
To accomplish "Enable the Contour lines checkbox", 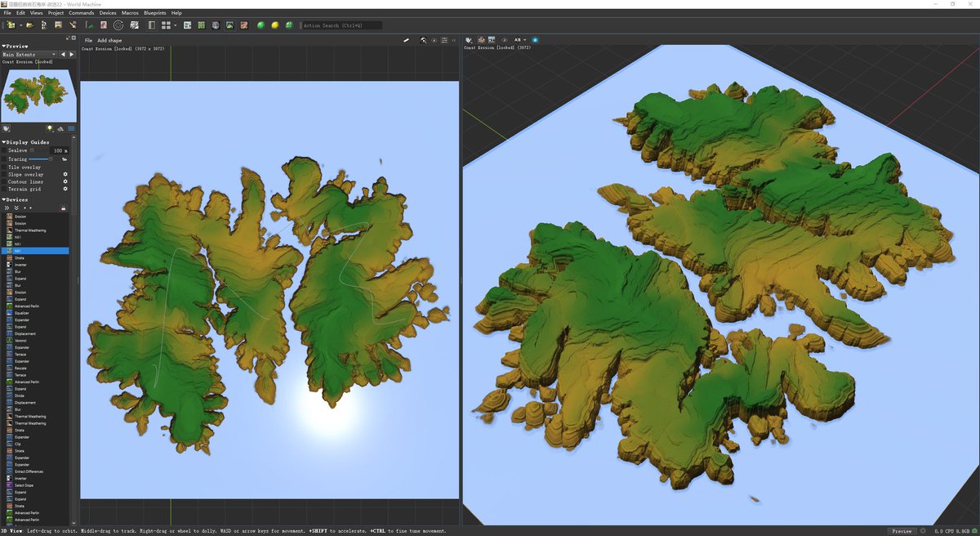I will (4, 181).
